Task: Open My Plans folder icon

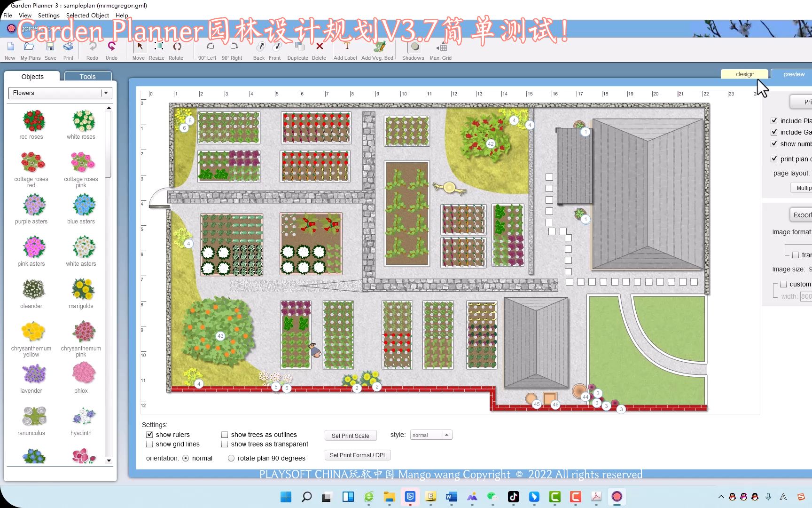Action: click(x=29, y=47)
